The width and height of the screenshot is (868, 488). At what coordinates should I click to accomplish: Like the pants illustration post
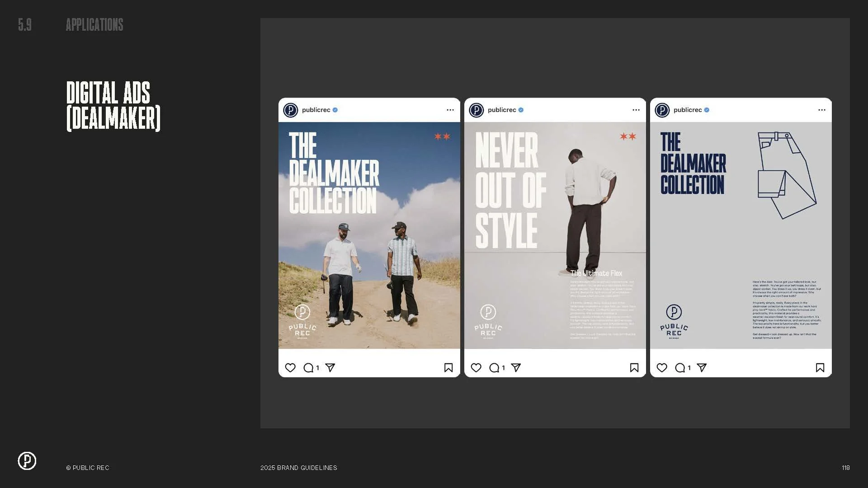[662, 368]
